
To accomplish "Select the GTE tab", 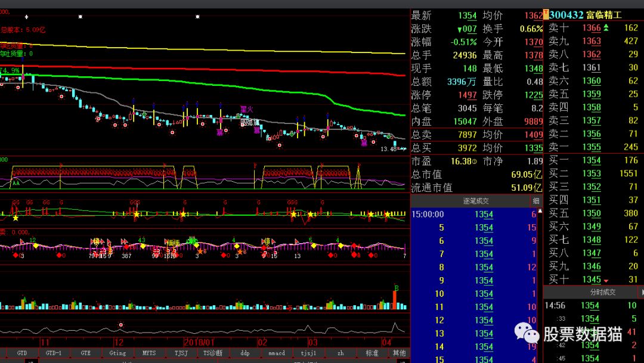I will click(85, 353).
